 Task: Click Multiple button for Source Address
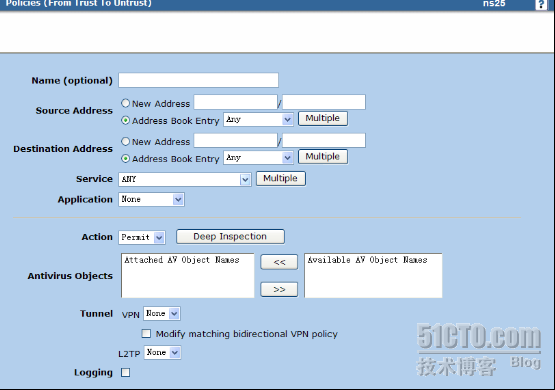coord(323,118)
